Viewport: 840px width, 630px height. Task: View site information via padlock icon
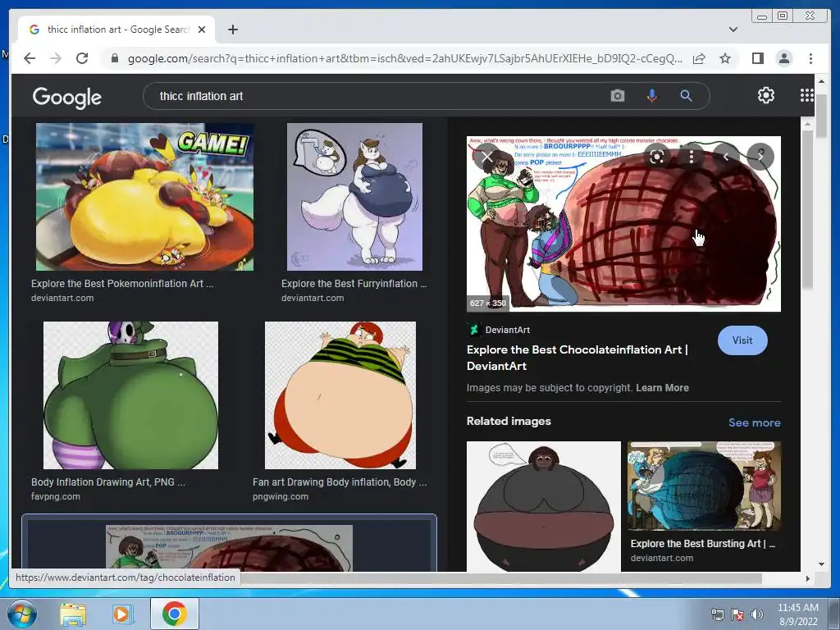click(x=115, y=58)
